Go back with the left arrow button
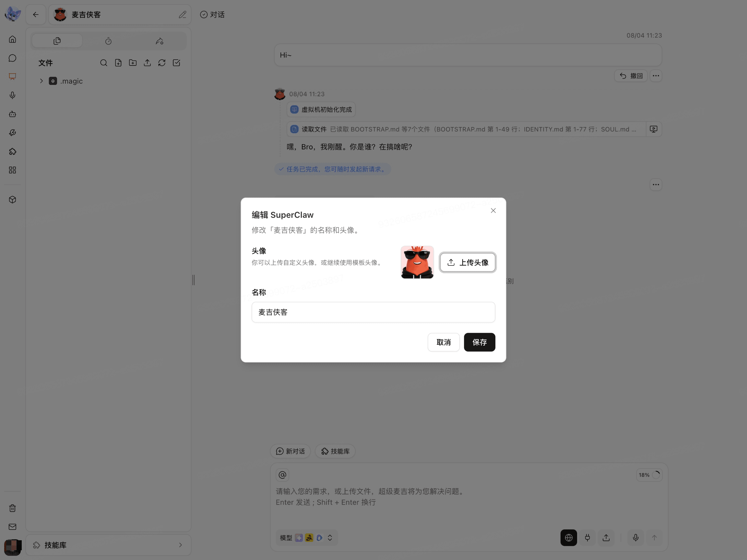Viewport: 747px width, 560px height. coord(36,15)
